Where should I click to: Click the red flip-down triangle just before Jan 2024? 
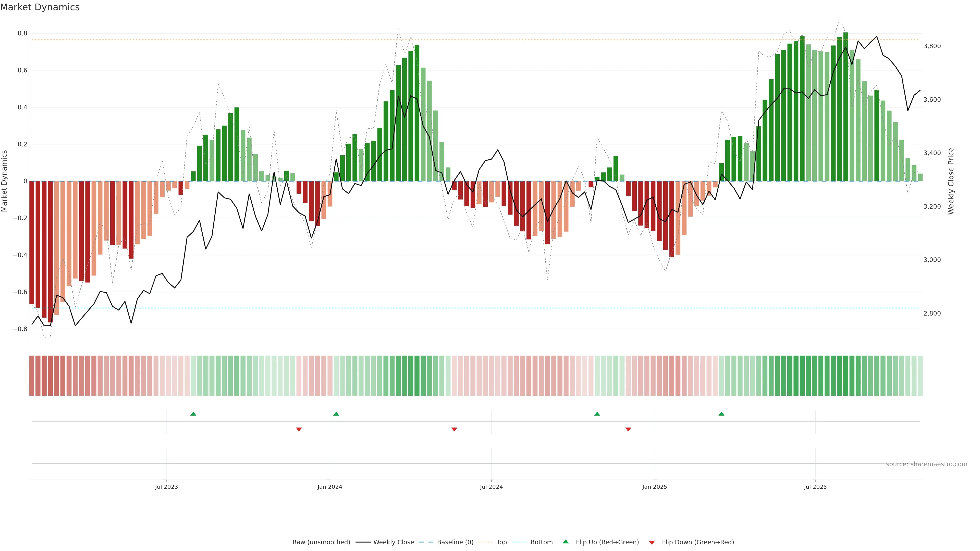pos(299,429)
